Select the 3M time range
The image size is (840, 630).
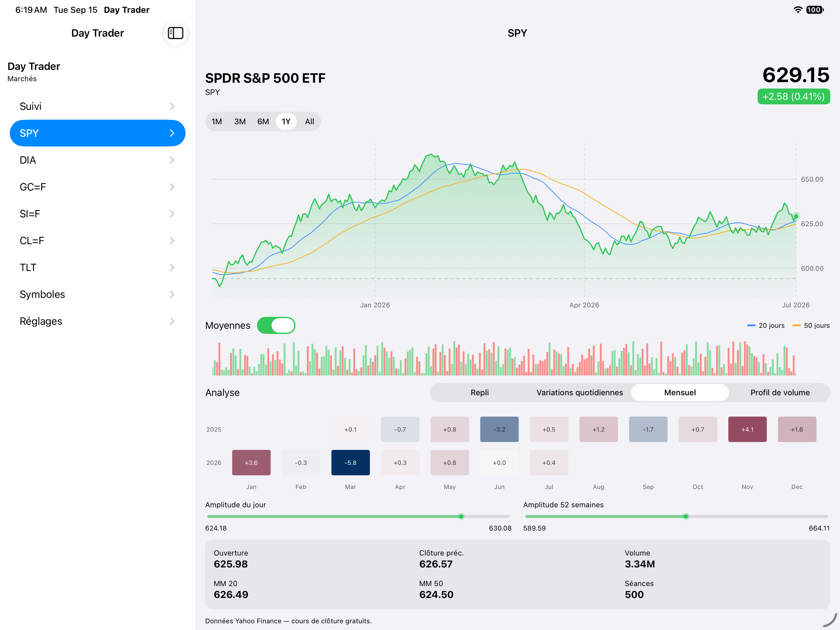click(x=240, y=121)
